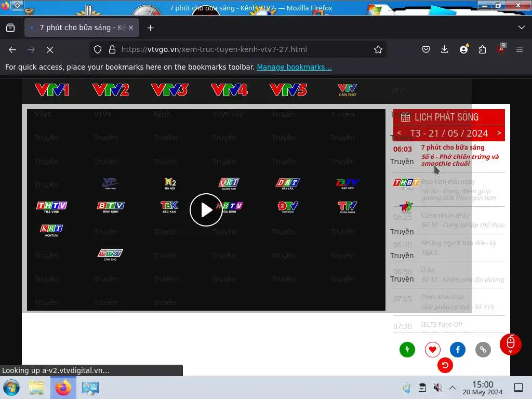Viewport: 532px width, 399px height.
Task: Open the taskbar clock showing 15:00
Action: pyautogui.click(x=483, y=388)
